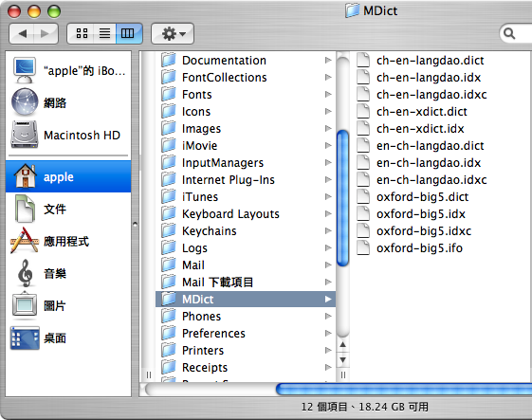Open the 文件 documents folder

(68, 209)
